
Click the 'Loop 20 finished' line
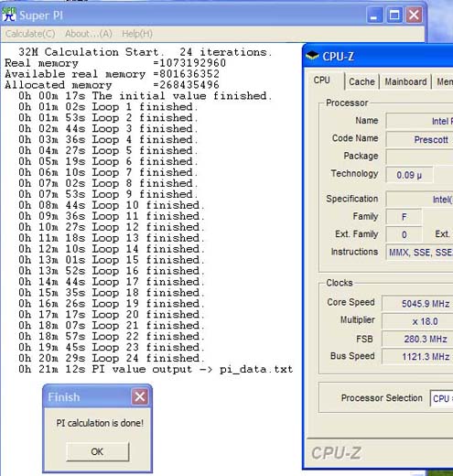[112, 314]
